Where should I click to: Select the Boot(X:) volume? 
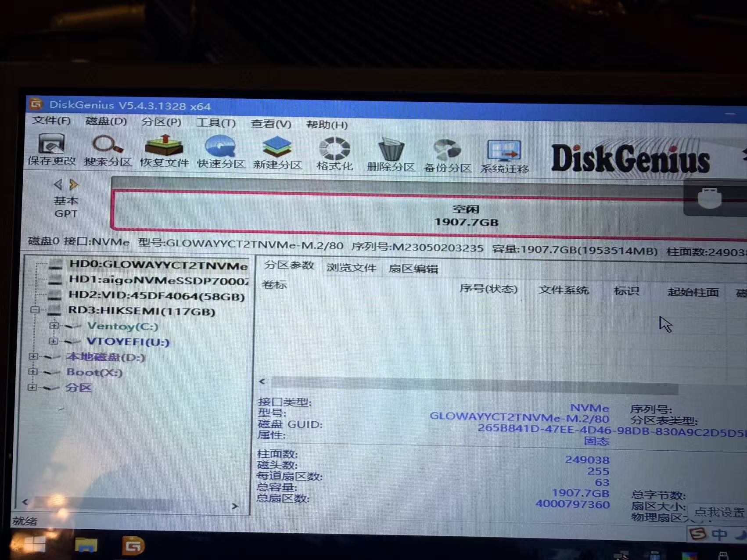point(94,372)
